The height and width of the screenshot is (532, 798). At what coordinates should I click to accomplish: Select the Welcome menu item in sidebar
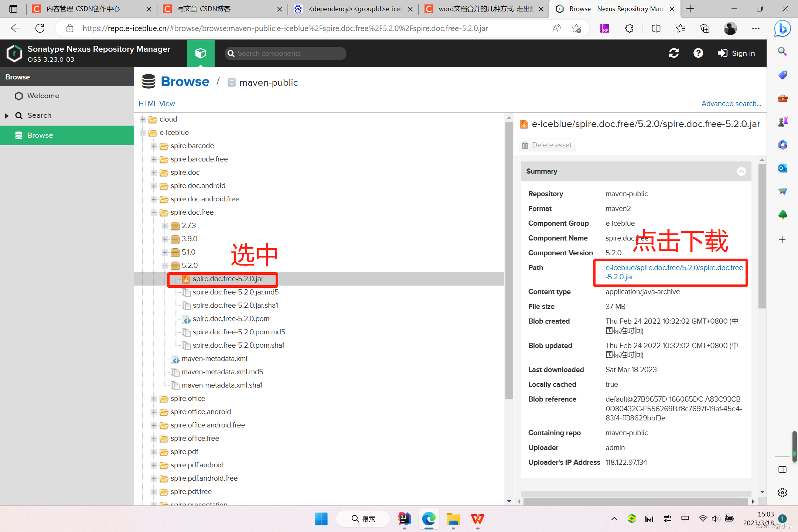point(43,95)
